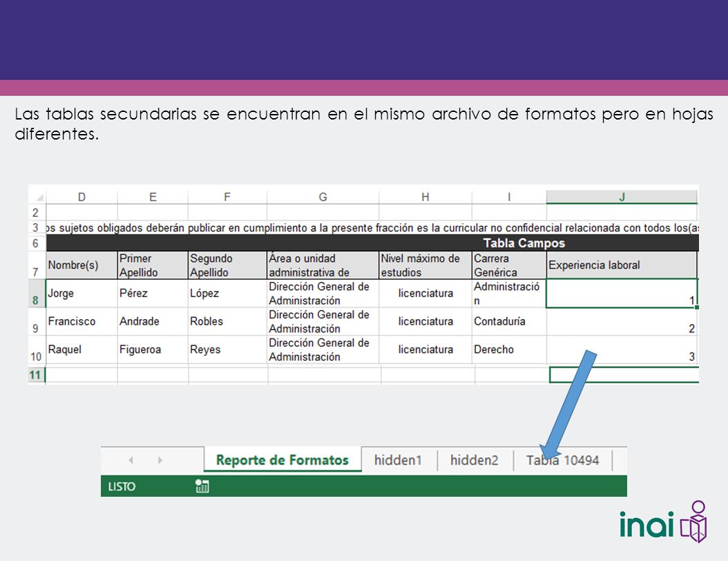Select row 6 header
The height and width of the screenshot is (561, 728).
[x=36, y=243]
